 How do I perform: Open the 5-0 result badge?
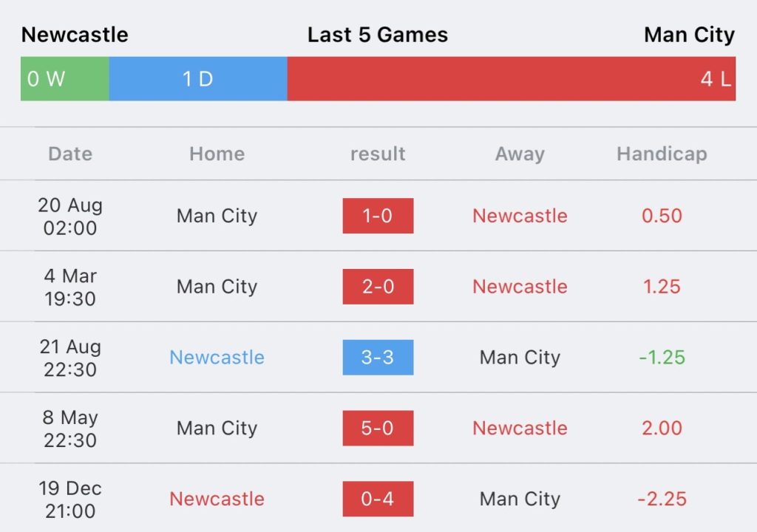click(378, 429)
